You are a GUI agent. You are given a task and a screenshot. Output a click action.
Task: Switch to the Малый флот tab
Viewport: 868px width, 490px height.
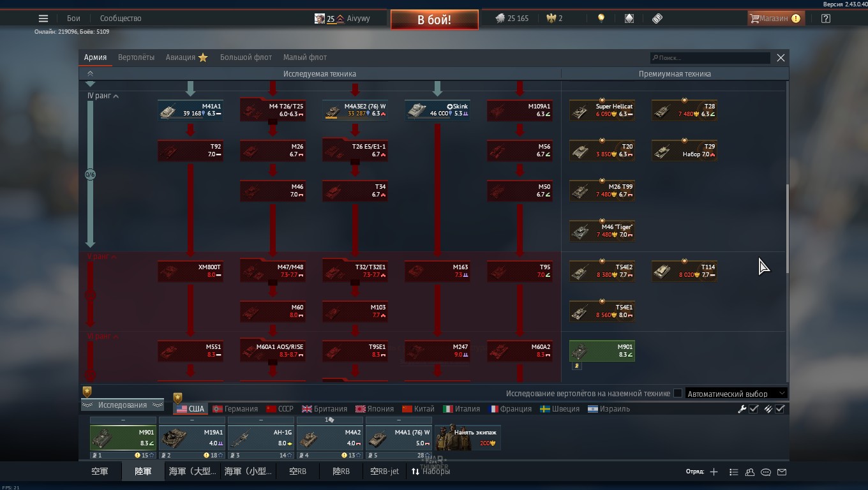coord(305,57)
